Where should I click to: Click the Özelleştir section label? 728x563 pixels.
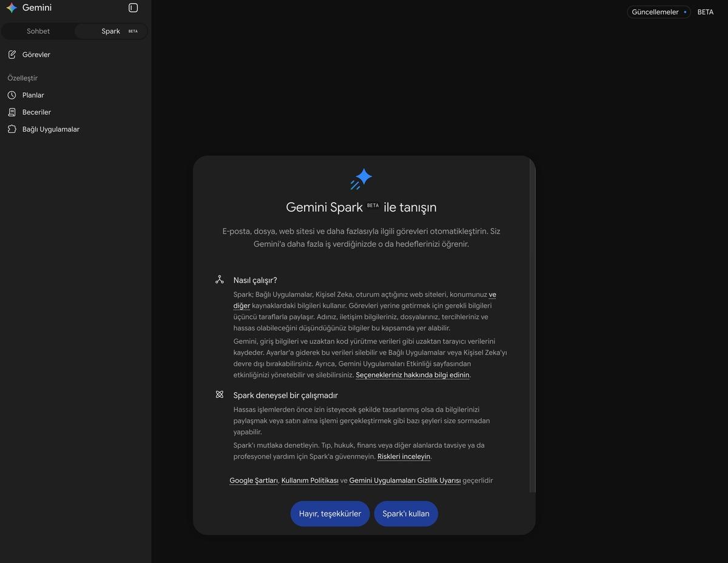tap(22, 78)
